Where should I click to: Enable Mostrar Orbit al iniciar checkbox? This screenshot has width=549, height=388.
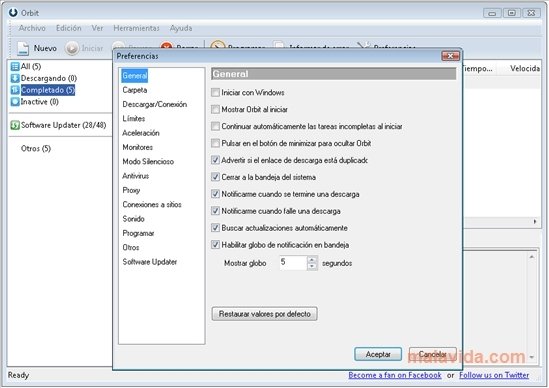point(215,109)
